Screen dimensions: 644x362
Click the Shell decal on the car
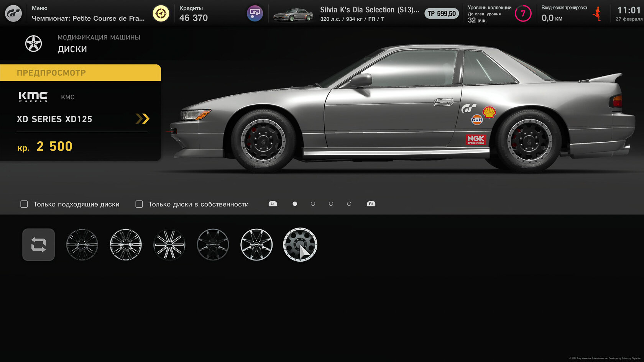tap(489, 112)
